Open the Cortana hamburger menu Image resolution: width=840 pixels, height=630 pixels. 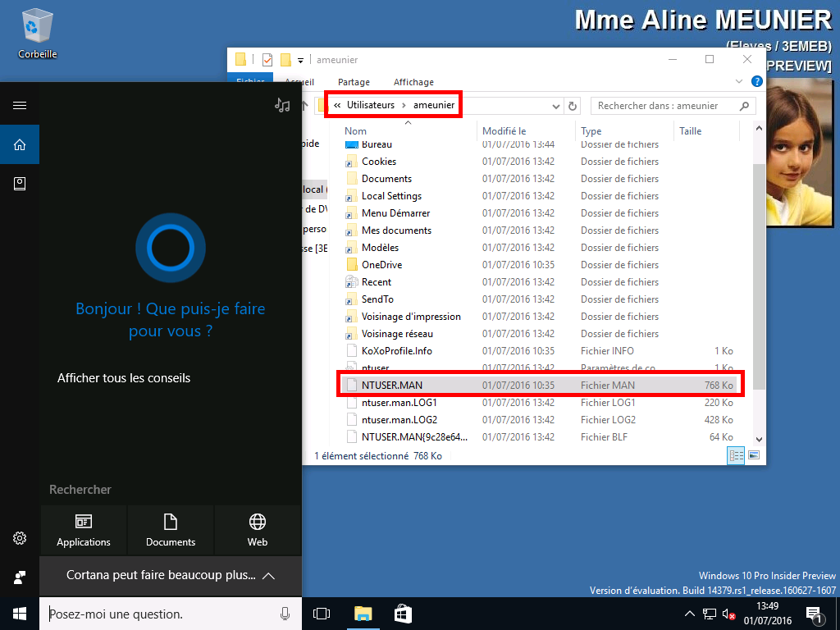20,105
